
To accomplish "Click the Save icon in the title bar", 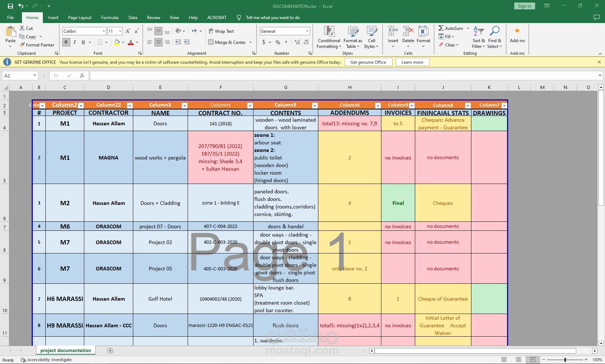I will 10,6.
